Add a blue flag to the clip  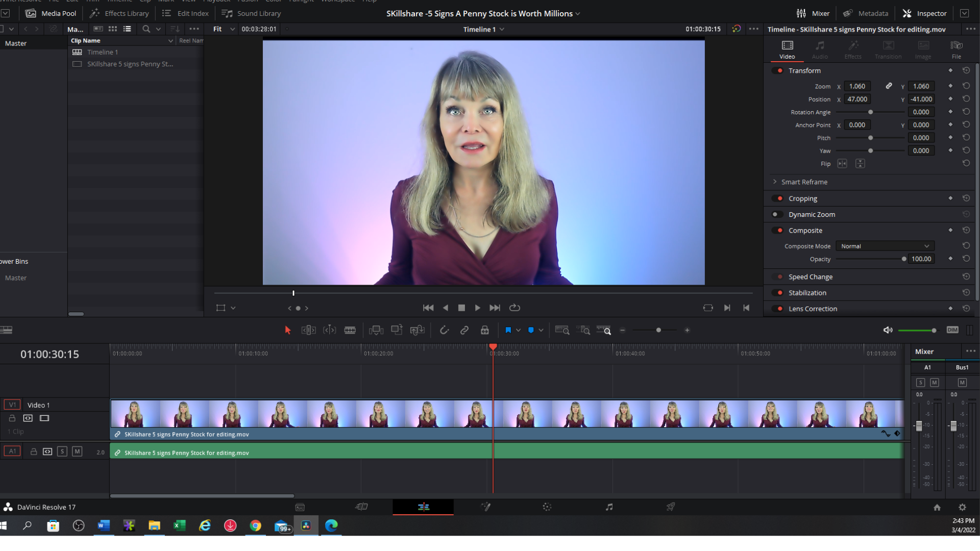[508, 330]
